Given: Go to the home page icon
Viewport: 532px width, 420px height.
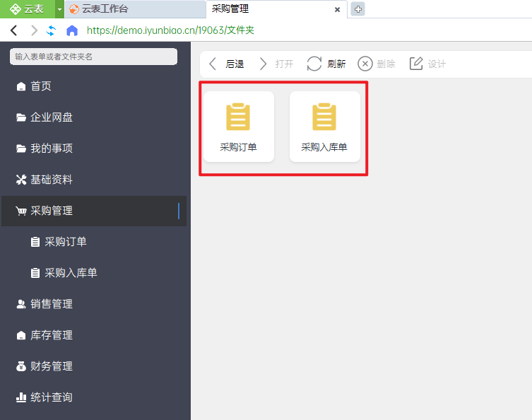Looking at the screenshot, I should click(72, 30).
